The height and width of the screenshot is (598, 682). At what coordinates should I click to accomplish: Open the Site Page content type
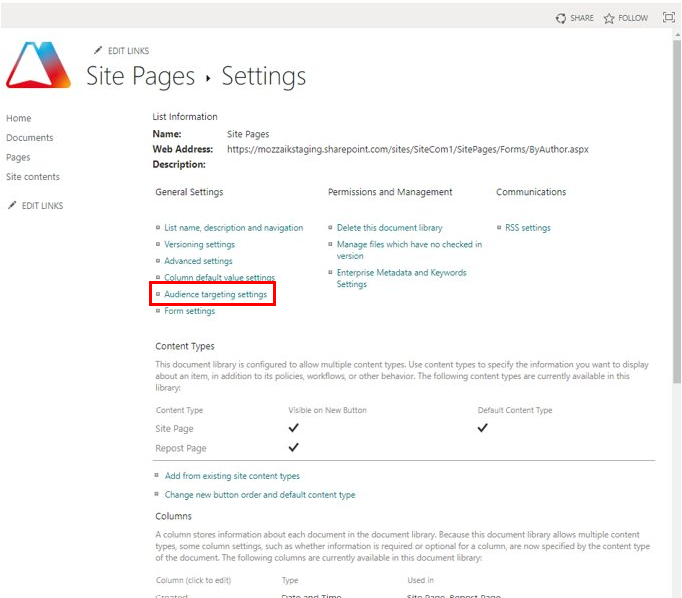pyautogui.click(x=174, y=429)
